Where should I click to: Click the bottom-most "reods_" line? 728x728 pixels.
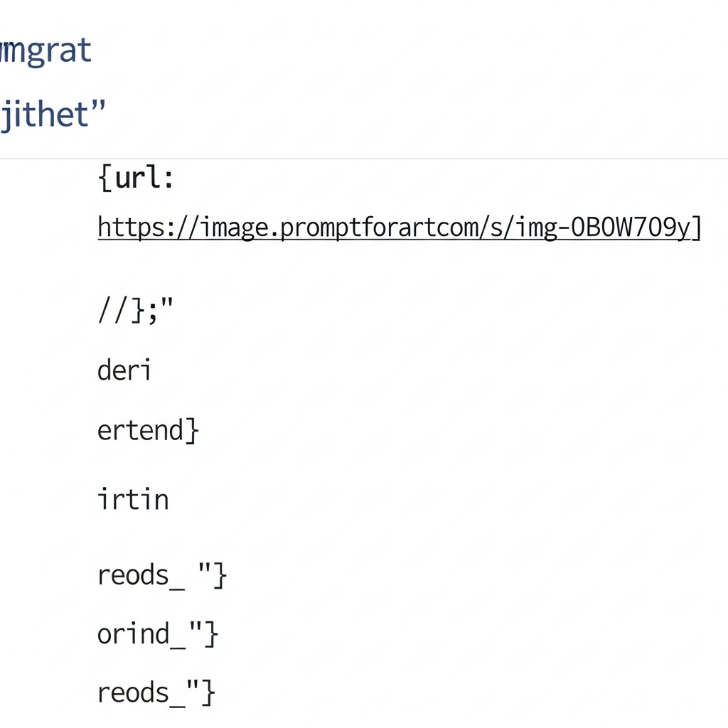[134, 692]
